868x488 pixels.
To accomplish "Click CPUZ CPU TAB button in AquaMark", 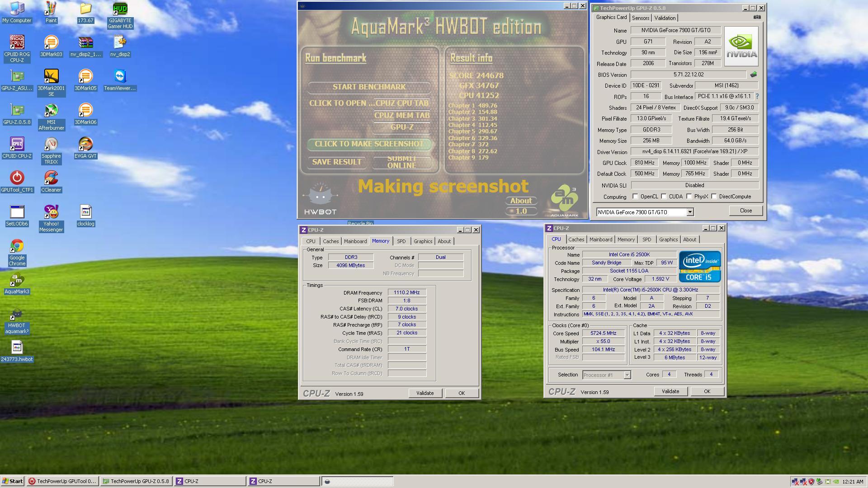I will pos(401,103).
